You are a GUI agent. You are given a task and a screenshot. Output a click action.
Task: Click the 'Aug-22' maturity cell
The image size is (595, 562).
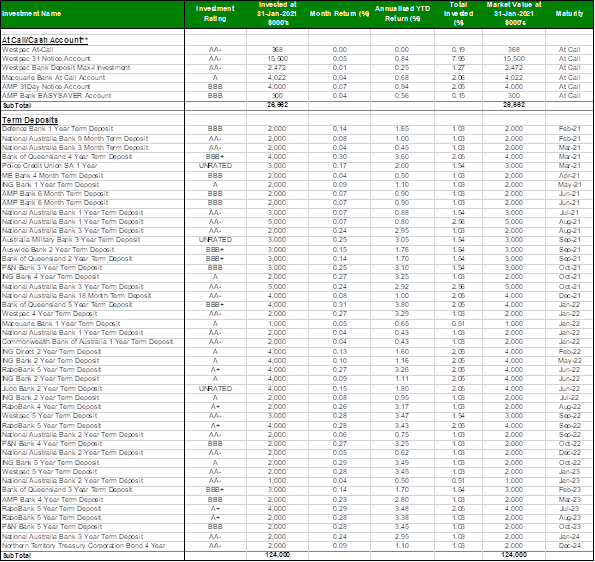(x=569, y=407)
